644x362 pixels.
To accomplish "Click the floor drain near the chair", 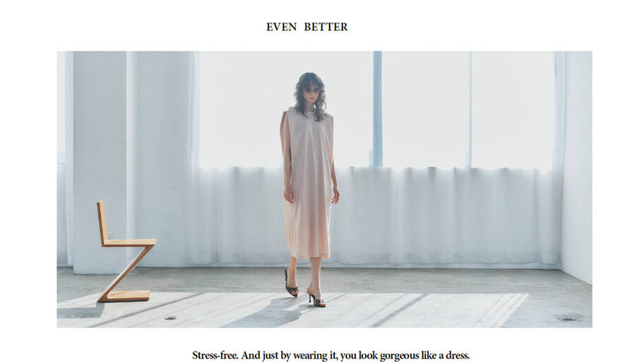I will click(171, 318).
